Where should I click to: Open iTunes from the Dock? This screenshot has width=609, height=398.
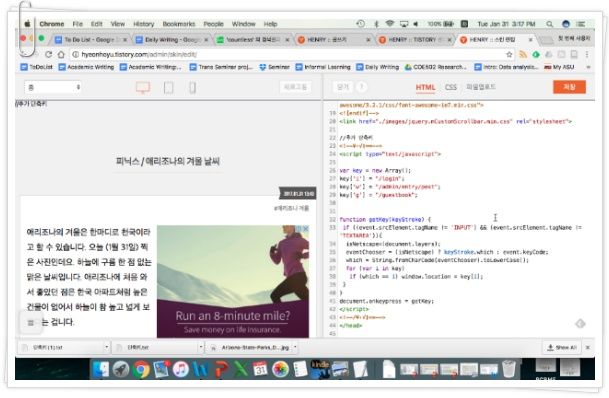(x=181, y=369)
